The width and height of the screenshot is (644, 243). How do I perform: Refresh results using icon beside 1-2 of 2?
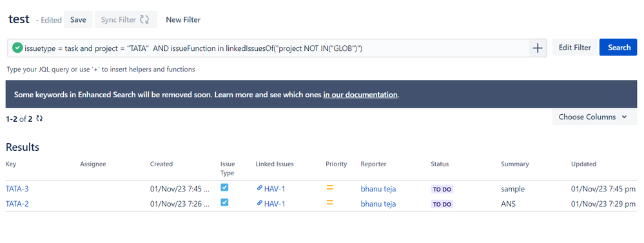(39, 119)
